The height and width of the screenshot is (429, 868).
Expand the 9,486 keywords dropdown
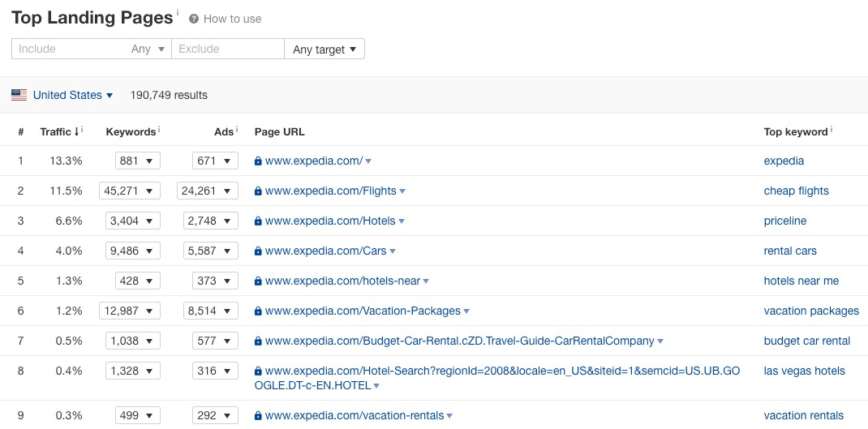133,251
